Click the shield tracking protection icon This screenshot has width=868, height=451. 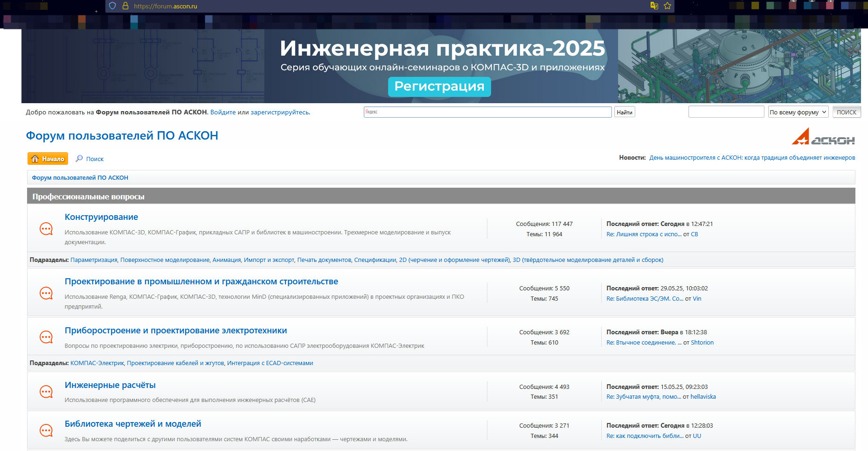(112, 6)
